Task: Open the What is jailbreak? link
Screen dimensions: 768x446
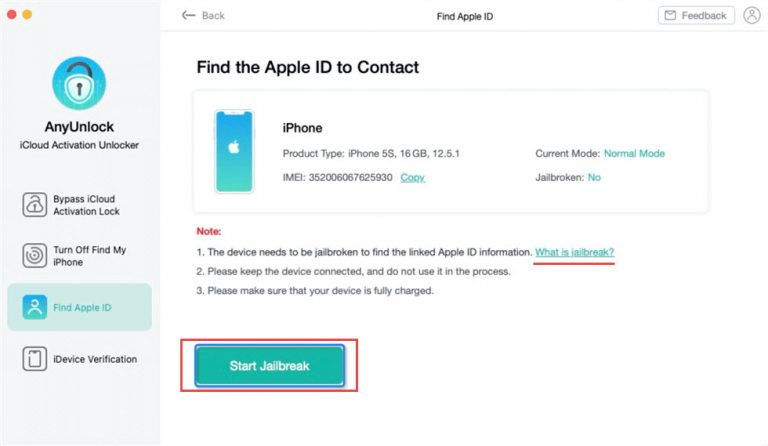Action: tap(574, 252)
